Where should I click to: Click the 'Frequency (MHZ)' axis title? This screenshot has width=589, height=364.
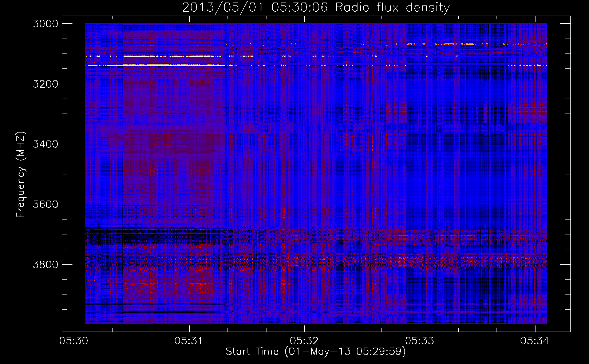(21, 175)
